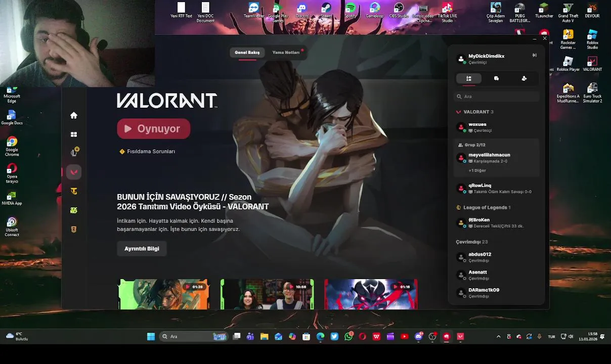Open NVIDIA App desktop shortcut

[x=12, y=198]
